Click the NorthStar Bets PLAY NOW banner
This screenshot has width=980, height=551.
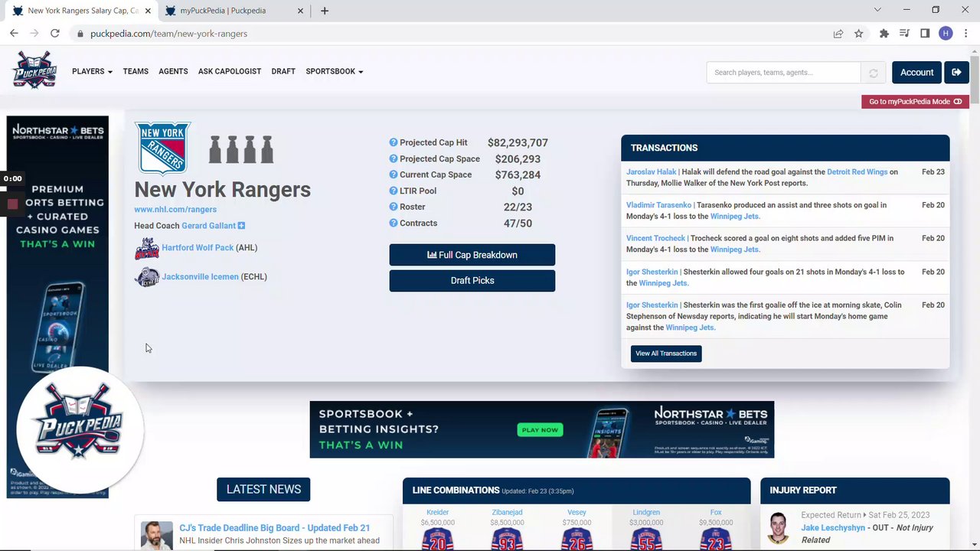tap(541, 429)
